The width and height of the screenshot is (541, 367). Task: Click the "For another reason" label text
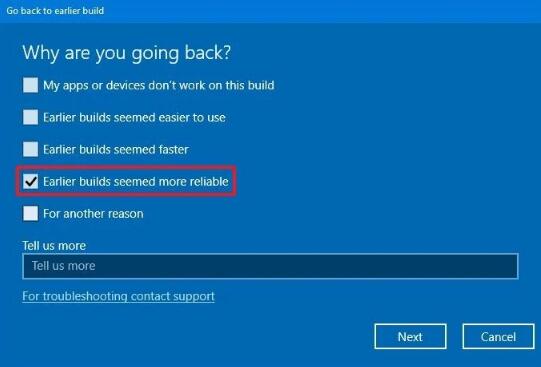point(93,214)
